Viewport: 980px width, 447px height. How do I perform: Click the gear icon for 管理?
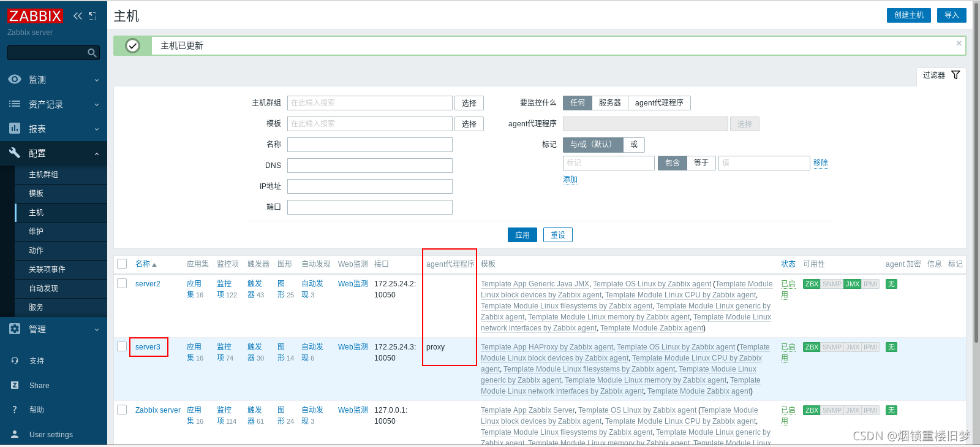coord(15,329)
